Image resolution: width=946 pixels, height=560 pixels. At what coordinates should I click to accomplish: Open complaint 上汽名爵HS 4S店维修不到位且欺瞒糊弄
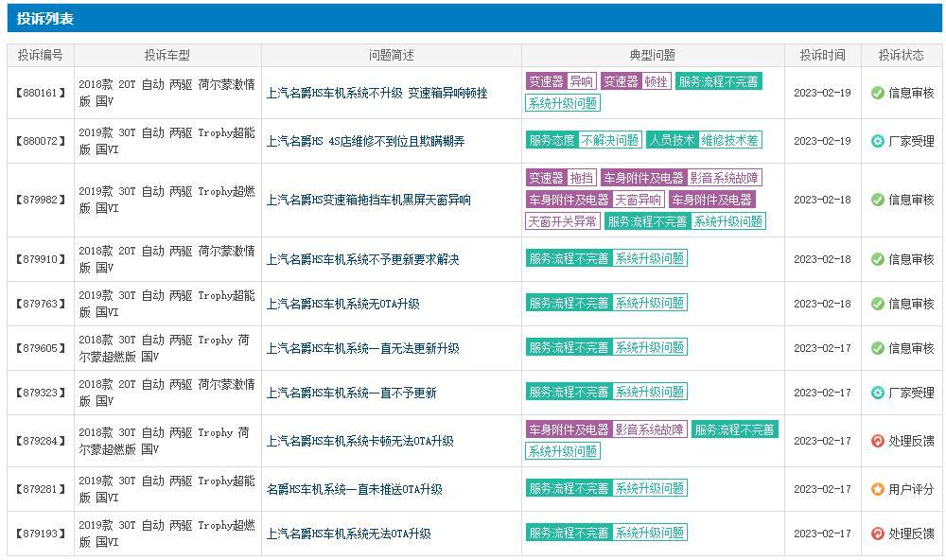click(365, 141)
